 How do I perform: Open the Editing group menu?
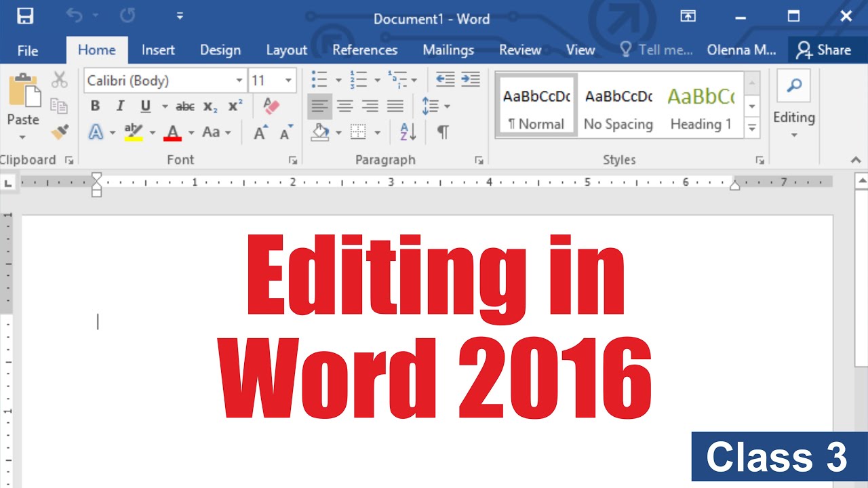794,105
